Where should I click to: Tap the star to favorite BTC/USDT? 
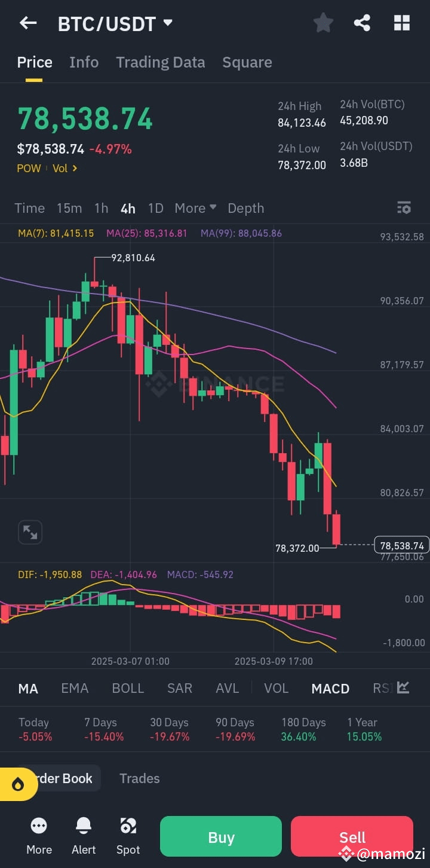(323, 23)
